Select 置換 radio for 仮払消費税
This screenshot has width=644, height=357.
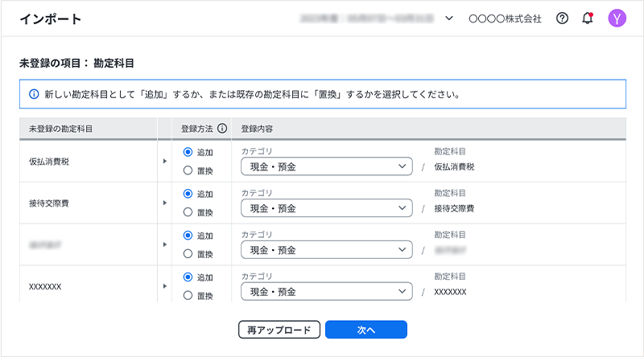click(188, 170)
